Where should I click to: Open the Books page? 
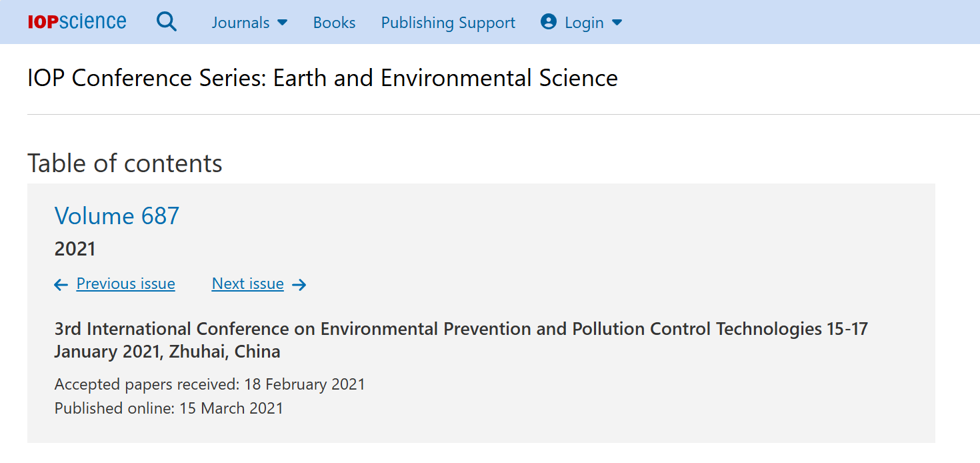(x=334, y=23)
